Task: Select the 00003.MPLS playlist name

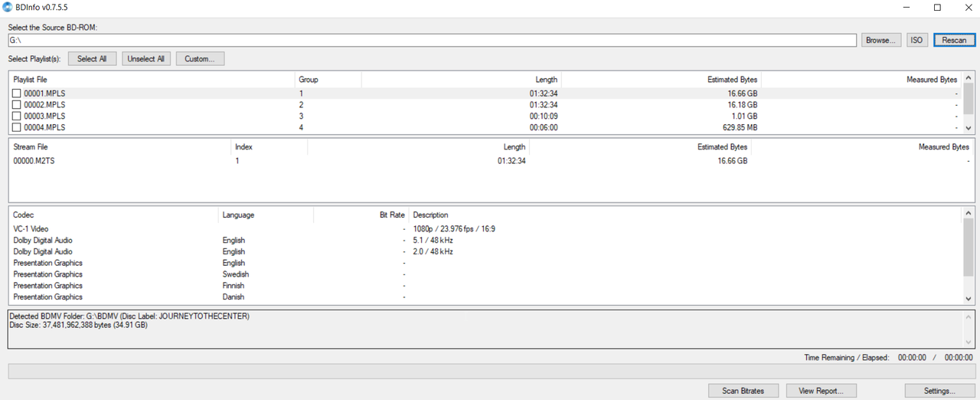Action: coord(44,116)
